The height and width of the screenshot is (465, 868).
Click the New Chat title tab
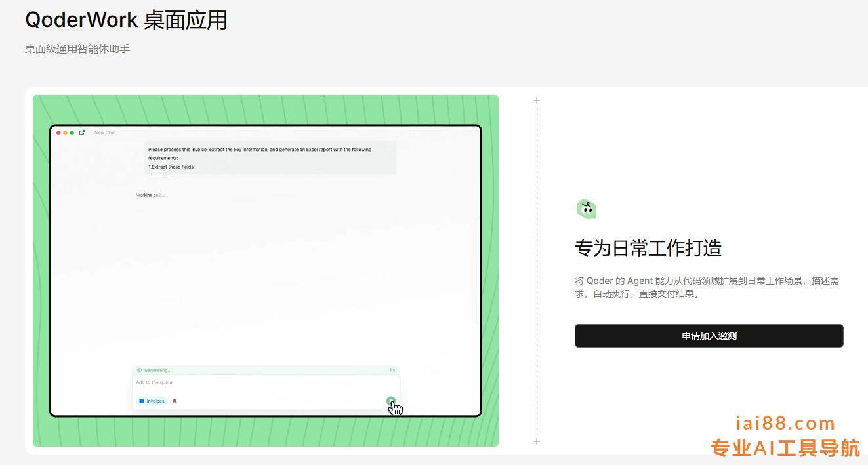(105, 133)
